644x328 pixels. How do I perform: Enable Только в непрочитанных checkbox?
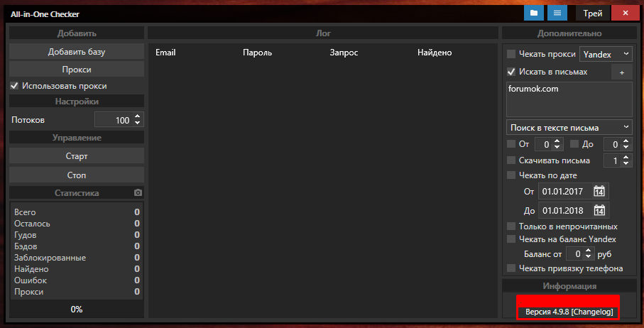(511, 226)
